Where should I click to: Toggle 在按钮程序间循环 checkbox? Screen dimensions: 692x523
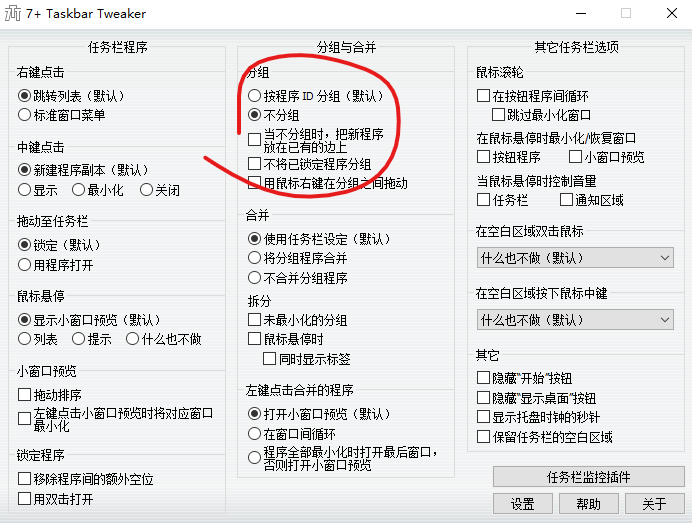484,97
